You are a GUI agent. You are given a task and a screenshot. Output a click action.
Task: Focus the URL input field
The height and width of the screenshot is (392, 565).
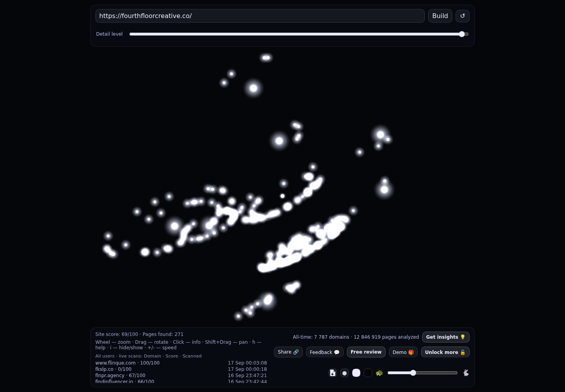tap(260, 16)
